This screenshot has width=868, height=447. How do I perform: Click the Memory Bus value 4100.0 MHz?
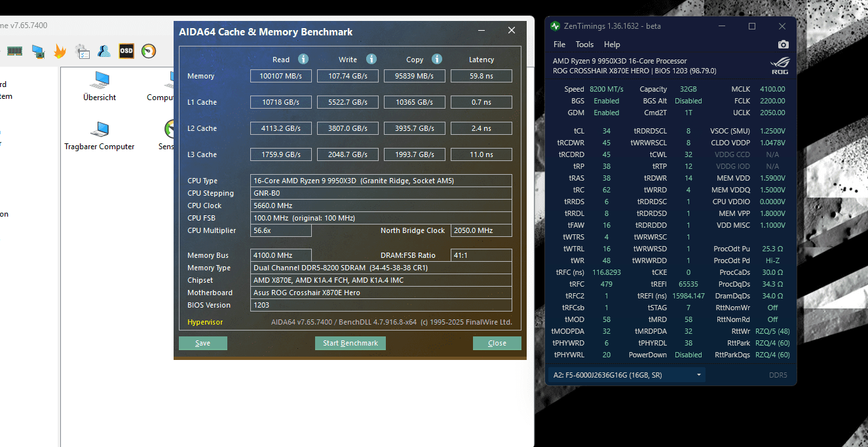pos(281,255)
